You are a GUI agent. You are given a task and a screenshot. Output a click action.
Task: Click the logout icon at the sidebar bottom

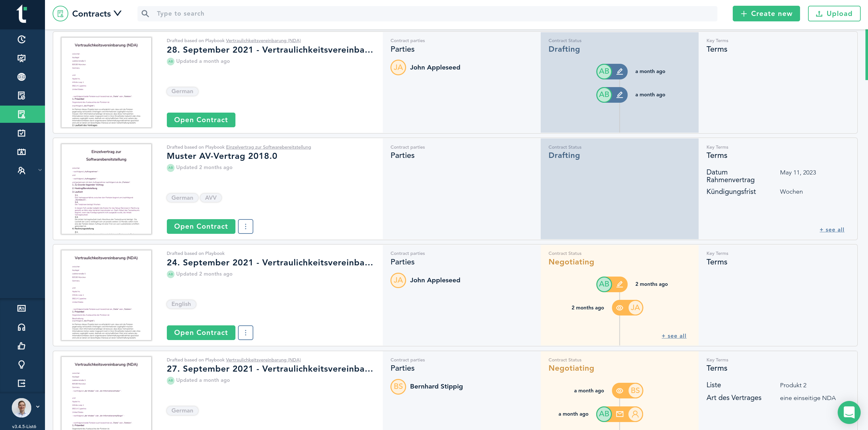[22, 382]
